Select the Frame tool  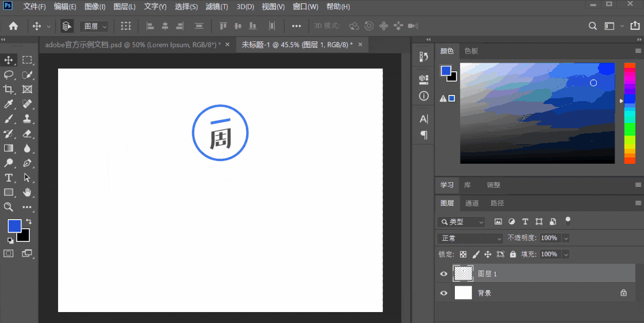coord(27,90)
